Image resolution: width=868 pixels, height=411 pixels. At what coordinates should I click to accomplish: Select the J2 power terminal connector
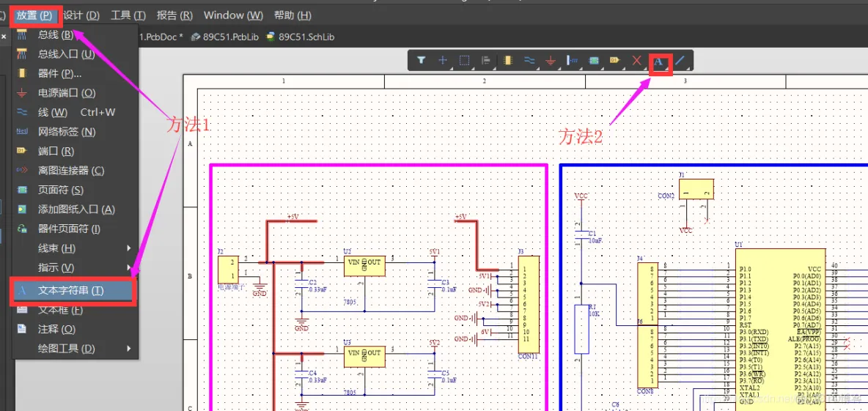click(228, 270)
